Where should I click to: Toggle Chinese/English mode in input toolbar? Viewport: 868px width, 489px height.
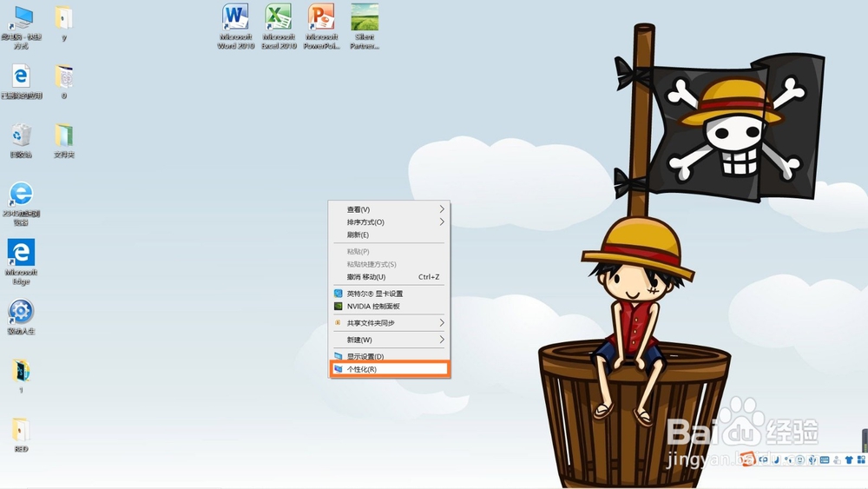763,459
